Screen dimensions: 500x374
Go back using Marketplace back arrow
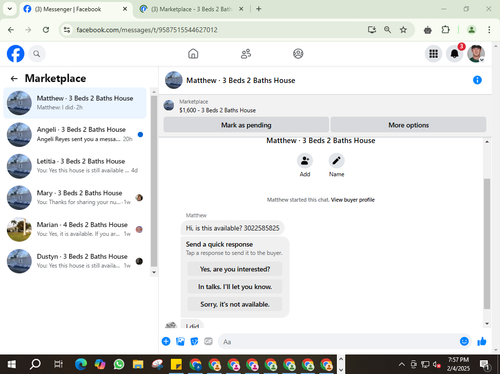pos(14,79)
